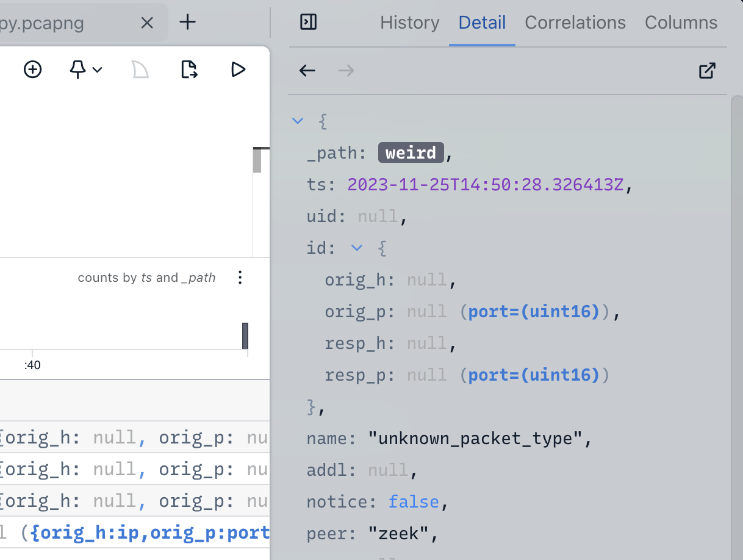Go back in detail history
743x560 pixels.
click(x=307, y=71)
